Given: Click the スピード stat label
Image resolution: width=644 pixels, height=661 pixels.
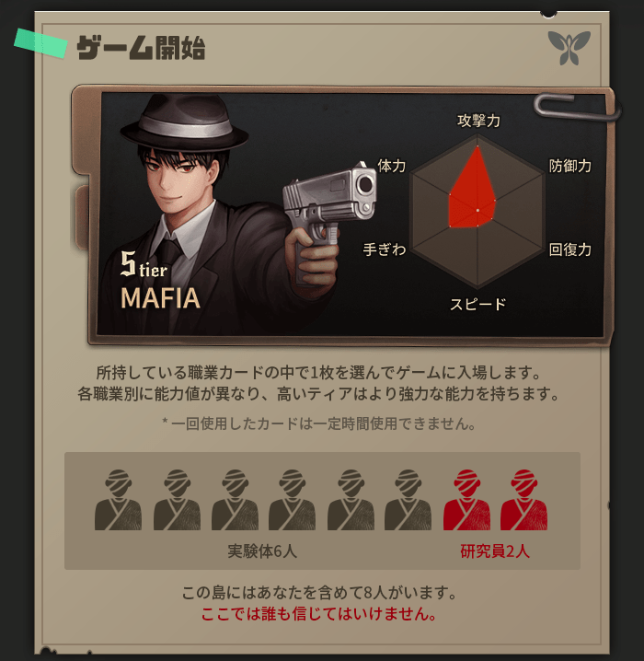Looking at the screenshot, I should [478, 304].
